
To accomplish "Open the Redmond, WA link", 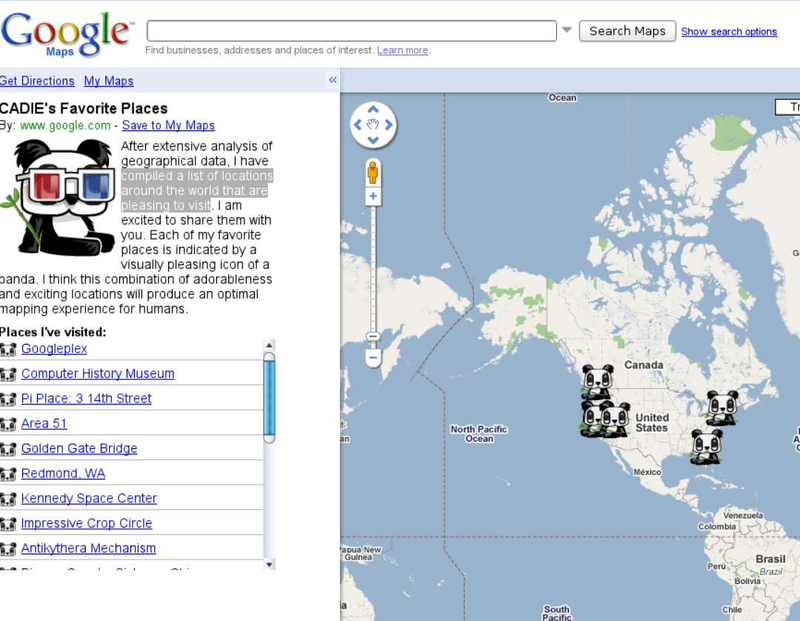I will (63, 474).
